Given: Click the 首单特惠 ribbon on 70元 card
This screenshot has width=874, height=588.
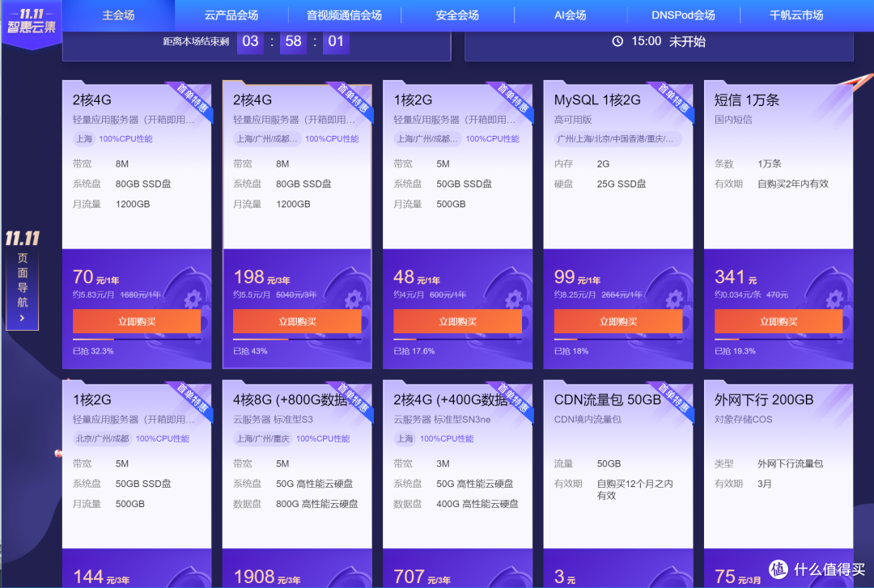Looking at the screenshot, I should (x=192, y=99).
